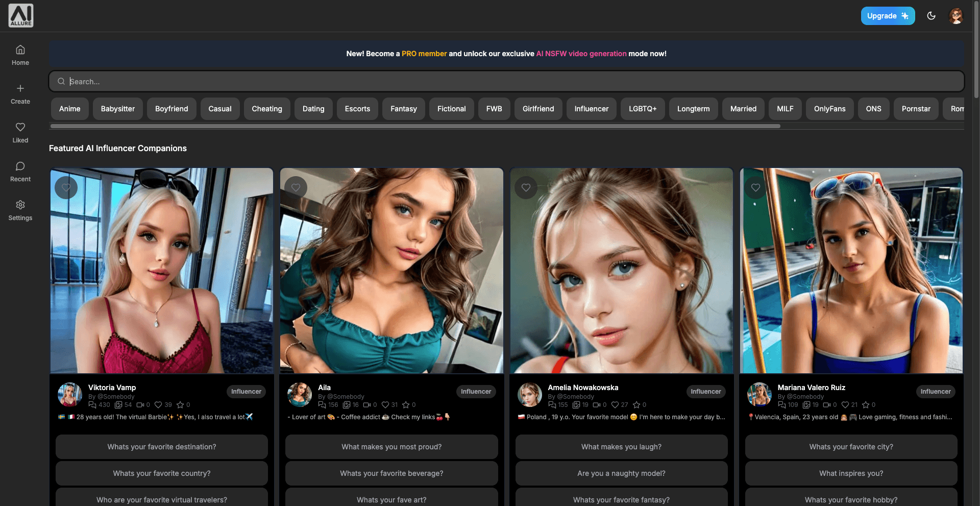Click the Upgrade button
The height and width of the screenshot is (506, 980).
(888, 16)
